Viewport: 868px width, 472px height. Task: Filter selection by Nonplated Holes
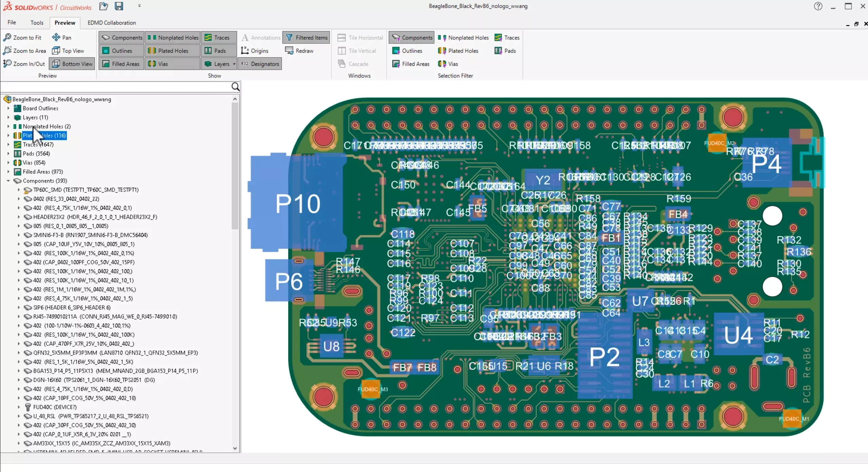pyautogui.click(x=463, y=38)
